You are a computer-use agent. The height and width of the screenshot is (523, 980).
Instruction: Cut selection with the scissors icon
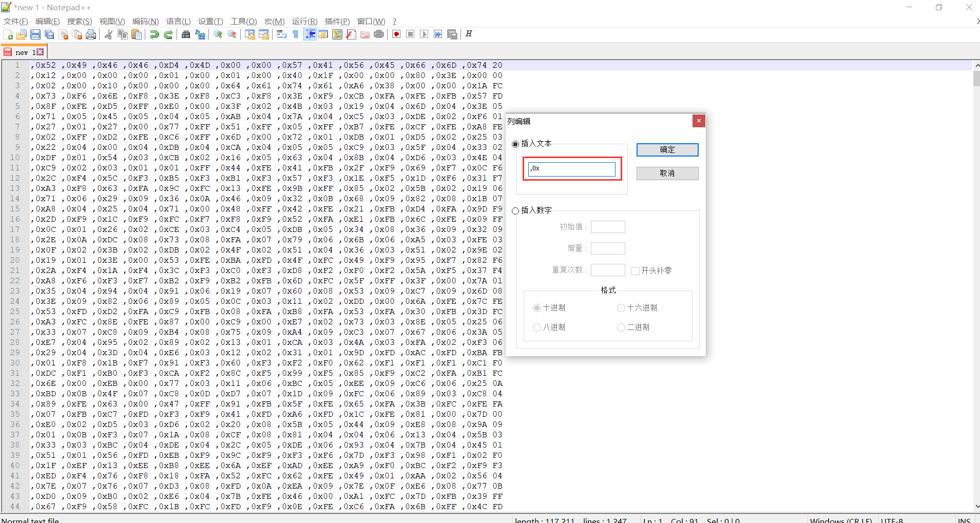pyautogui.click(x=108, y=34)
